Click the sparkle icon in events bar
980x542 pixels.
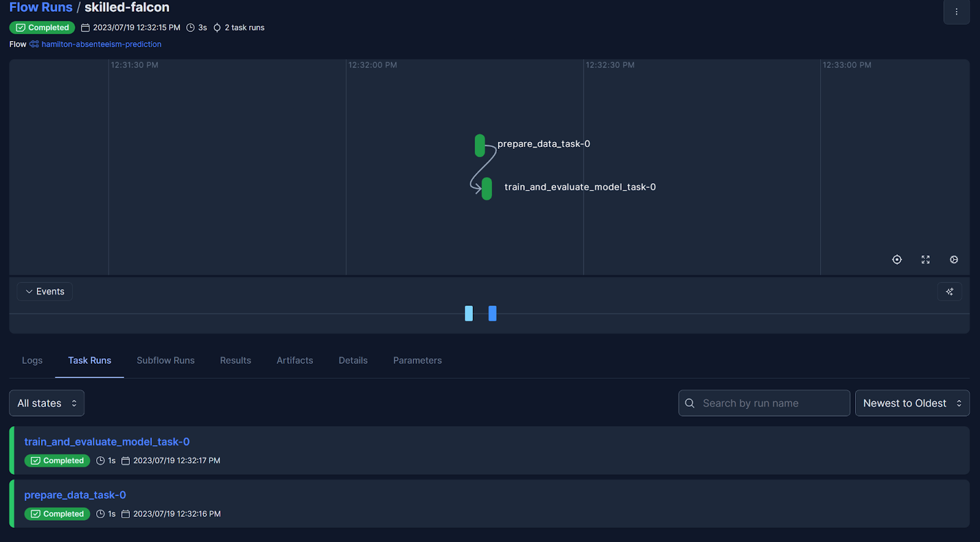pyautogui.click(x=949, y=292)
